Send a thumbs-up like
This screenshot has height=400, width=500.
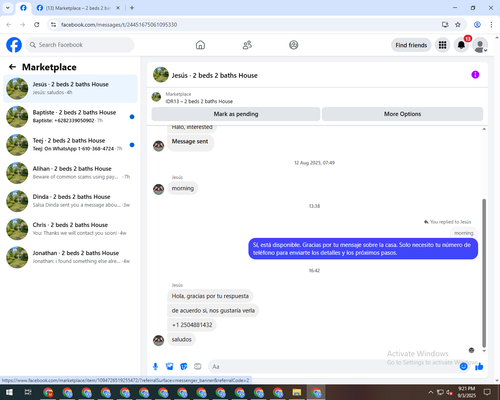tap(479, 367)
